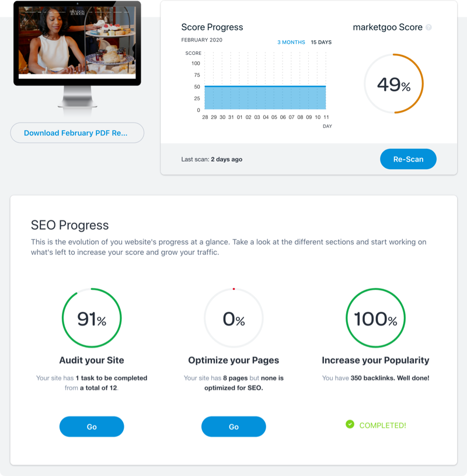Click the blue area of the score chart
The image size is (467, 476).
point(266,98)
